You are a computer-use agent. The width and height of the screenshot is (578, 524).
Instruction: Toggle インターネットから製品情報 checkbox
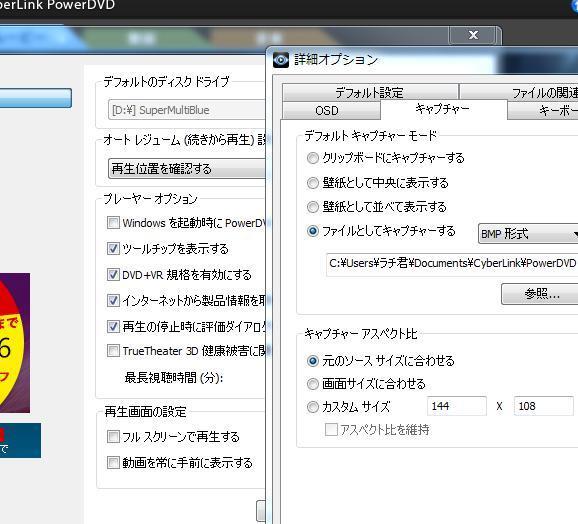113,300
